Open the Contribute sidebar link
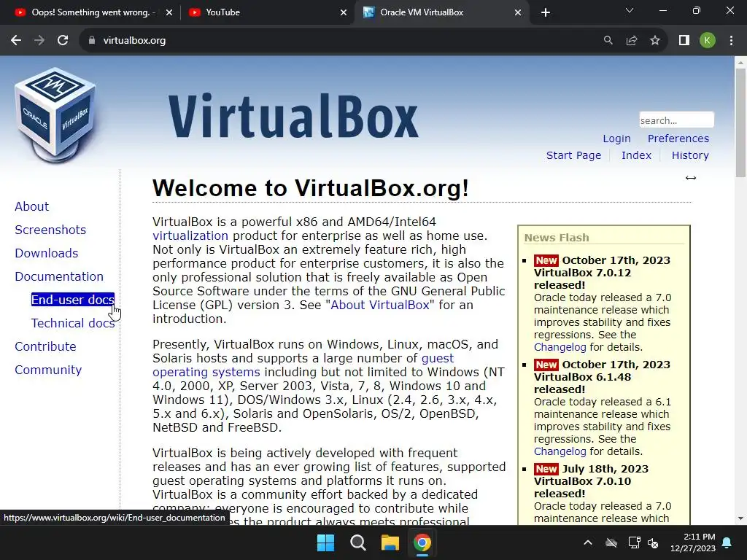 (x=46, y=346)
